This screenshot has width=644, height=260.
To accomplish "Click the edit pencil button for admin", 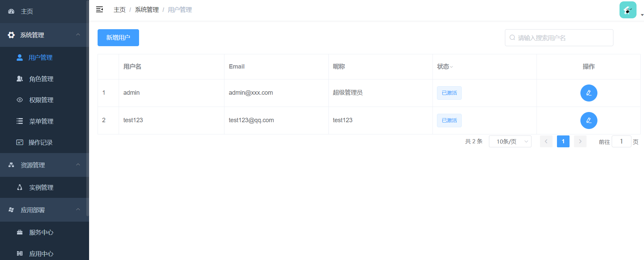I will coord(589,93).
